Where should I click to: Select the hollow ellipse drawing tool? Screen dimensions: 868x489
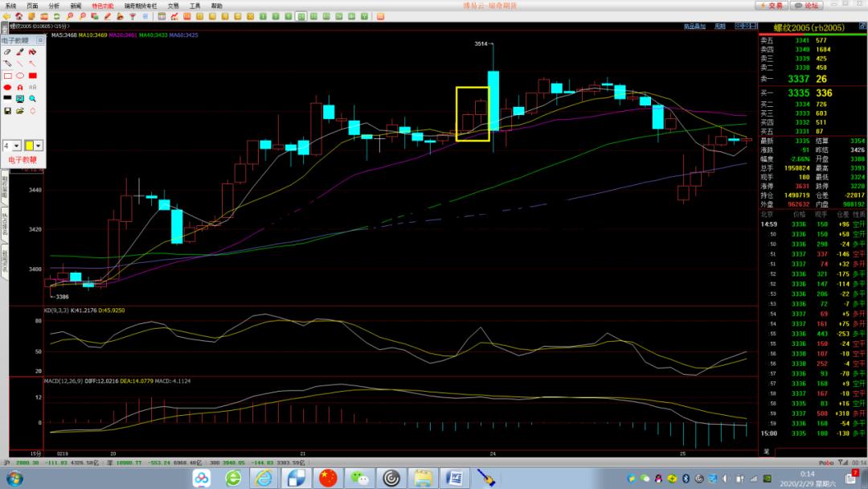pos(20,75)
